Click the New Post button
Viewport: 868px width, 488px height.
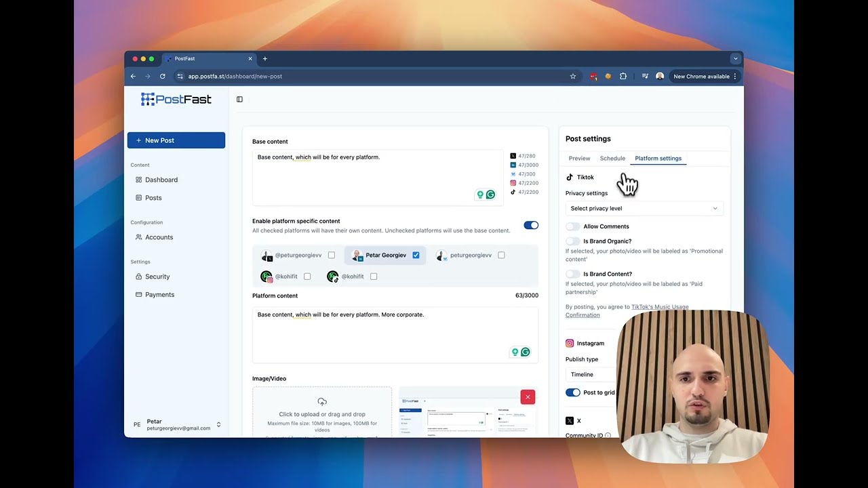coord(176,140)
